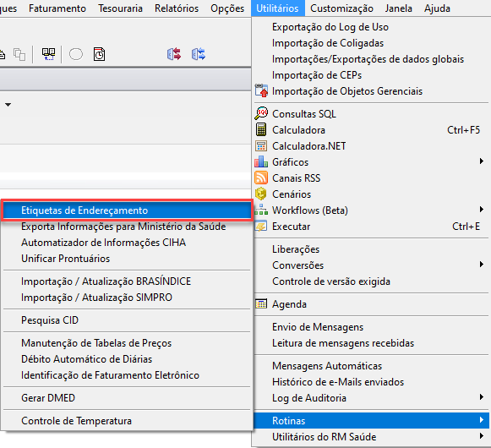Open the Faturamento menu
Image resolution: width=491 pixels, height=448 pixels.
tap(57, 8)
